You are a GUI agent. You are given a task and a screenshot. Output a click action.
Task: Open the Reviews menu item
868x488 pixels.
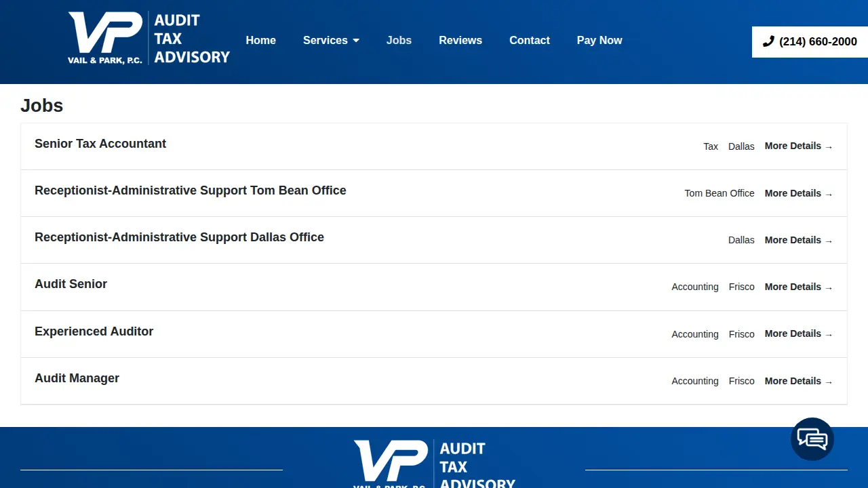[x=460, y=40]
